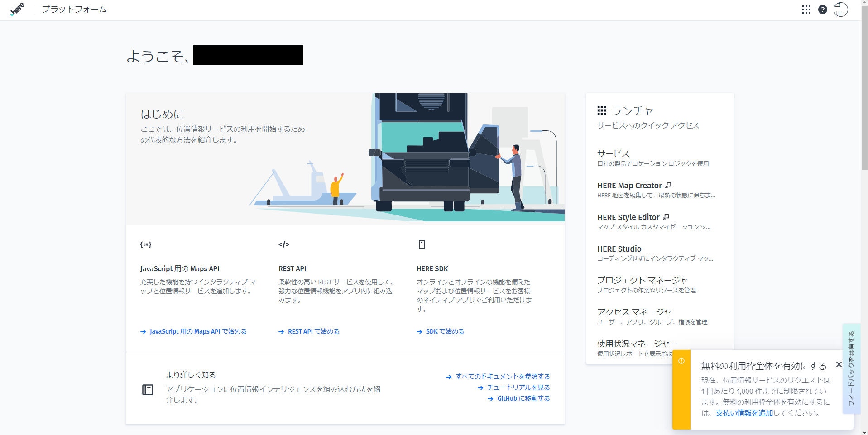Click the より詳しく知る heading
Screen dimensions: 868x435
click(x=191, y=375)
